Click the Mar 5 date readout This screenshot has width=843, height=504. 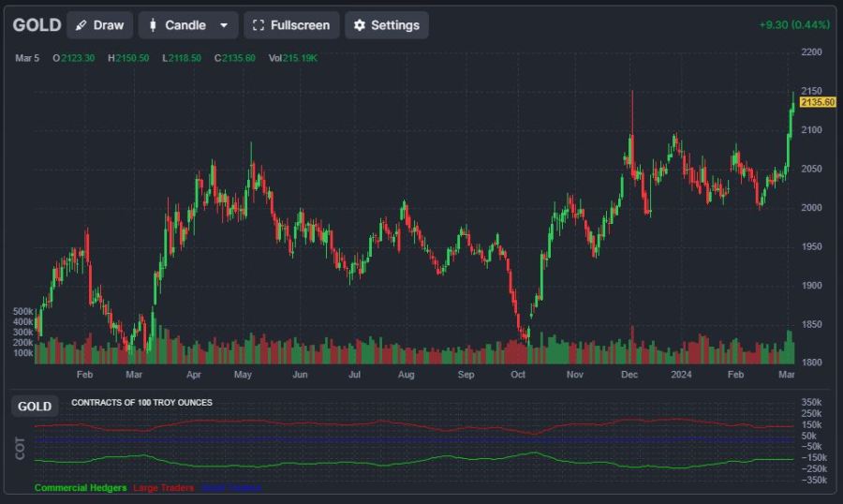(27, 58)
